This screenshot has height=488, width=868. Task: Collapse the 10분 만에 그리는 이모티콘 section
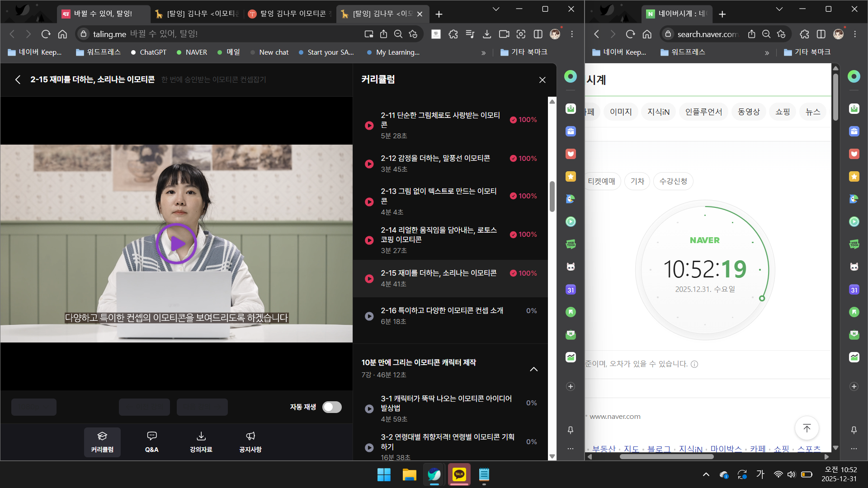pos(533,369)
